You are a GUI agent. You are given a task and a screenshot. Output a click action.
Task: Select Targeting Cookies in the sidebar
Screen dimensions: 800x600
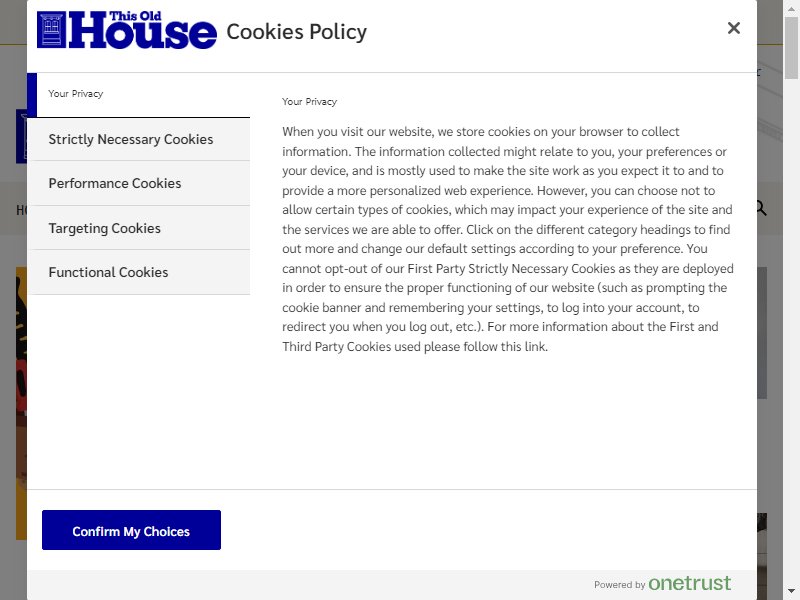tap(138, 228)
